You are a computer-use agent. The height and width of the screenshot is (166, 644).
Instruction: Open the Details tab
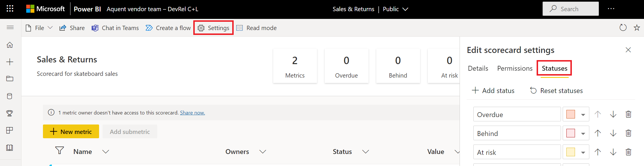coord(478,68)
